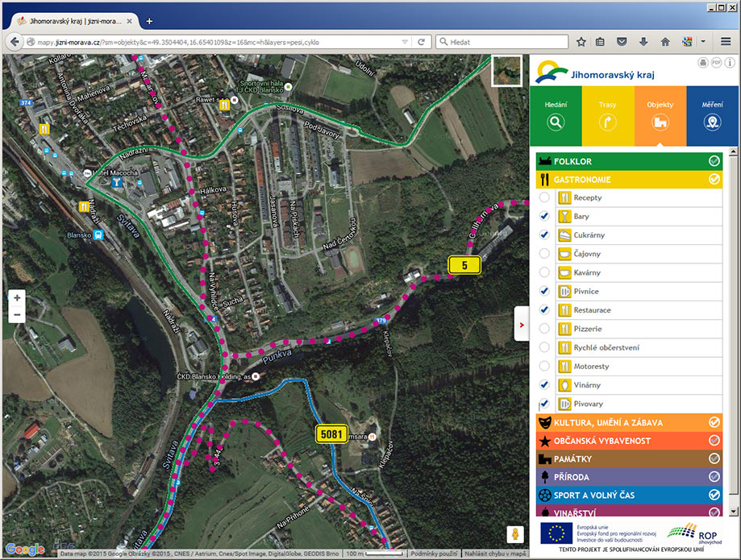Screen dimensions: 741x560
Task: Select the Objekty tab
Action: coord(660,116)
